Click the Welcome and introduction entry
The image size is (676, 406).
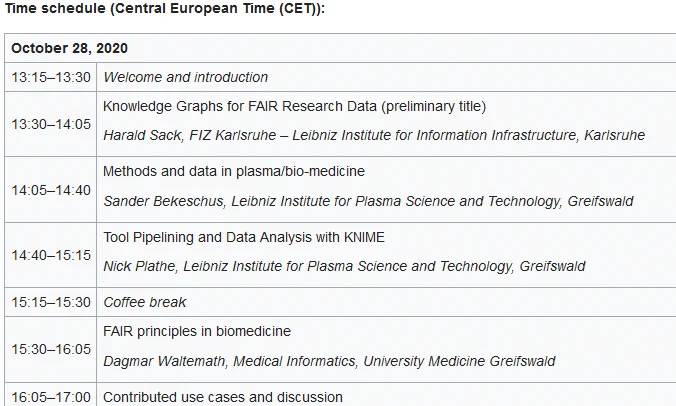click(x=185, y=77)
